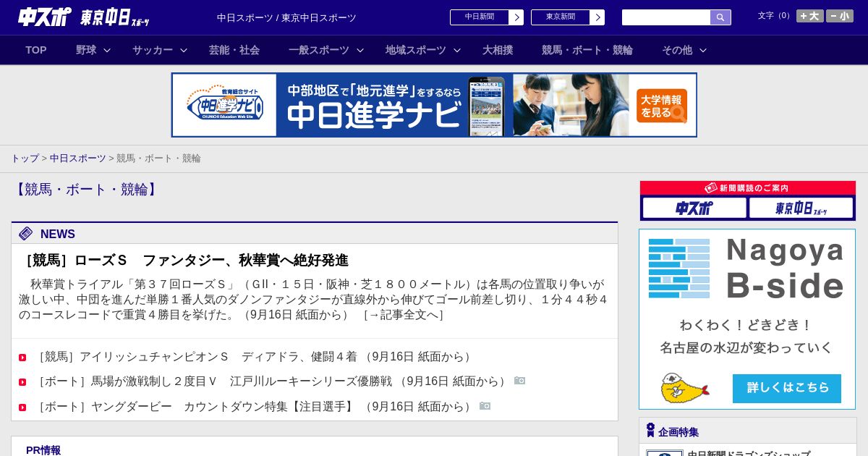The height and width of the screenshot is (456, 868).
Task: Open the サッカー menu item
Action: 153,50
